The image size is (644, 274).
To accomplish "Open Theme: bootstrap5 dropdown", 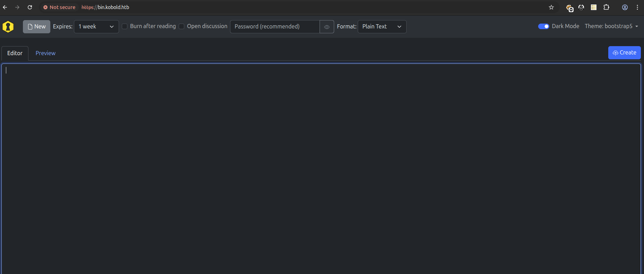I will [611, 26].
